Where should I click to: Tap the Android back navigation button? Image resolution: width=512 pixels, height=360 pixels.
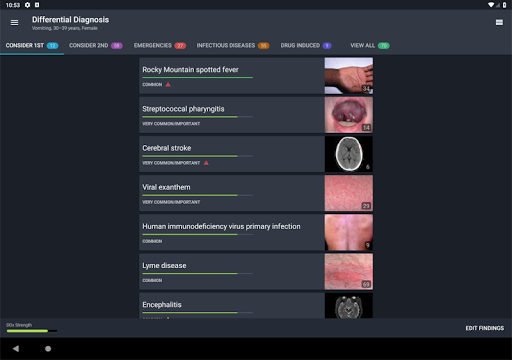coord(16,349)
